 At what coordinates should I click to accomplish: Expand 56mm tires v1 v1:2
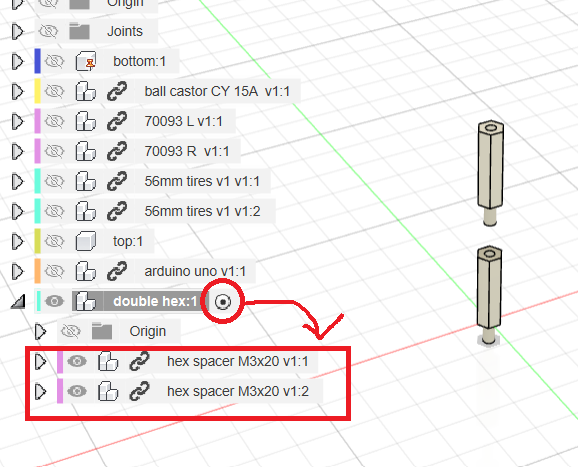tap(17, 212)
